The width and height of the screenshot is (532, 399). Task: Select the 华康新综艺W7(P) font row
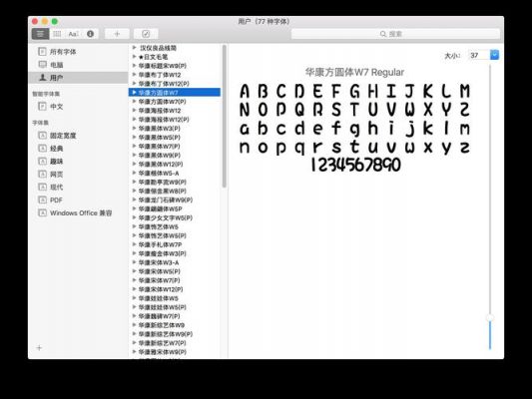coord(175,343)
